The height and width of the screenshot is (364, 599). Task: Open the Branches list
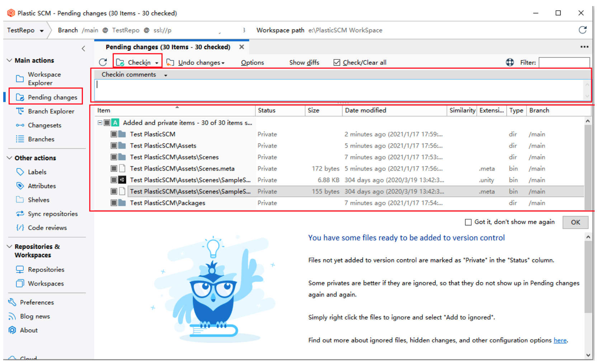click(x=41, y=139)
